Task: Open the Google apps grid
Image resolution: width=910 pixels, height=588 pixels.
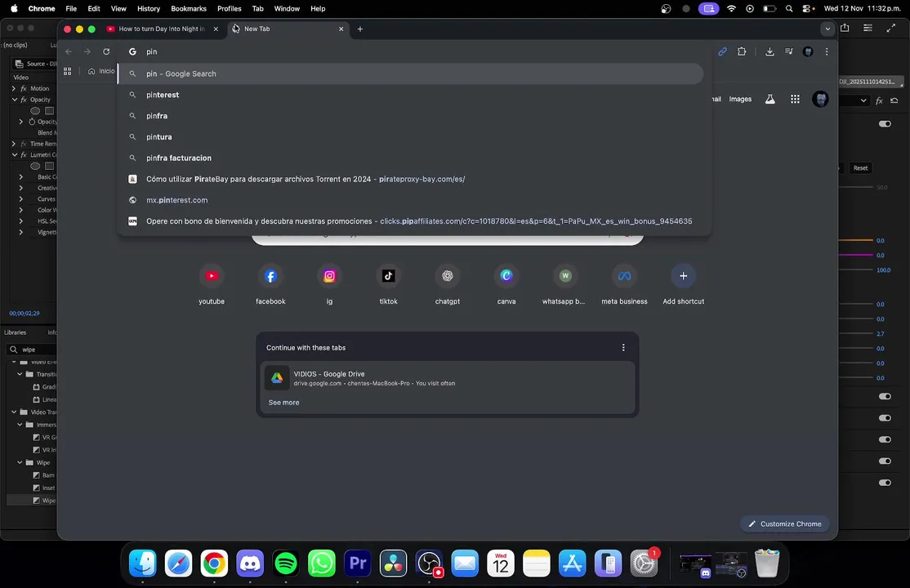Action: [x=795, y=100]
